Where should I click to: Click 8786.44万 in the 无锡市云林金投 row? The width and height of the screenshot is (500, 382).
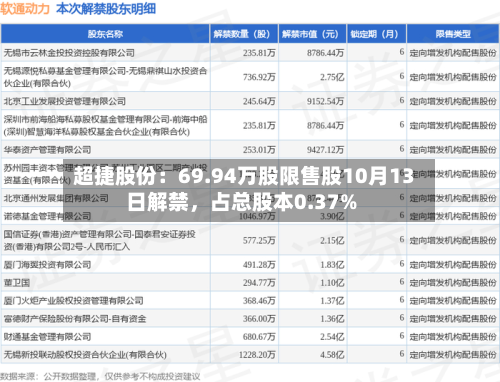[325, 53]
